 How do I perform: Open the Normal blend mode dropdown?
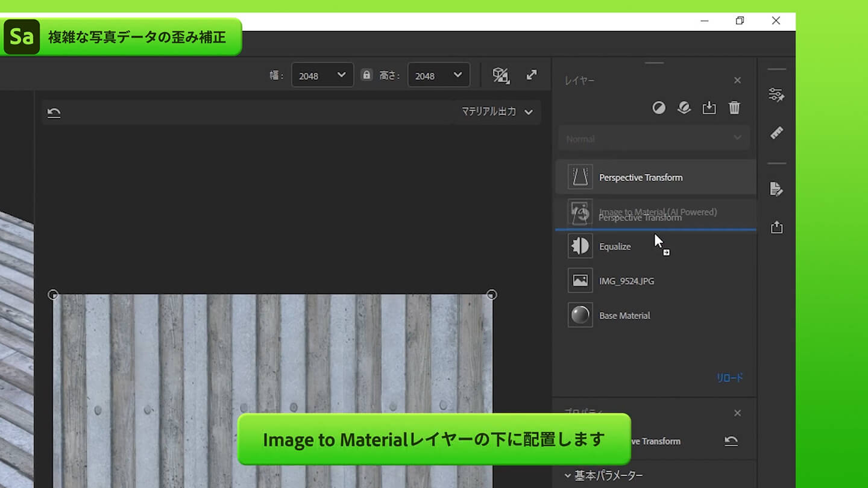pyautogui.click(x=654, y=139)
